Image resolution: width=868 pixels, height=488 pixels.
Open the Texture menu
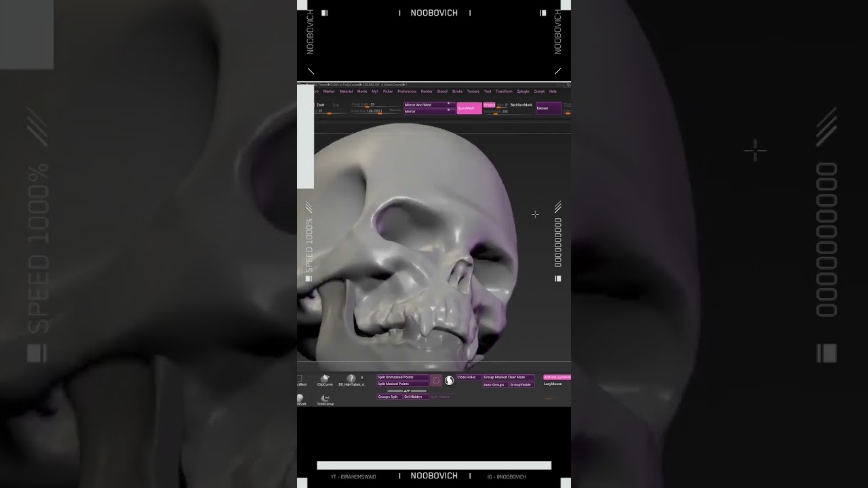tap(473, 91)
